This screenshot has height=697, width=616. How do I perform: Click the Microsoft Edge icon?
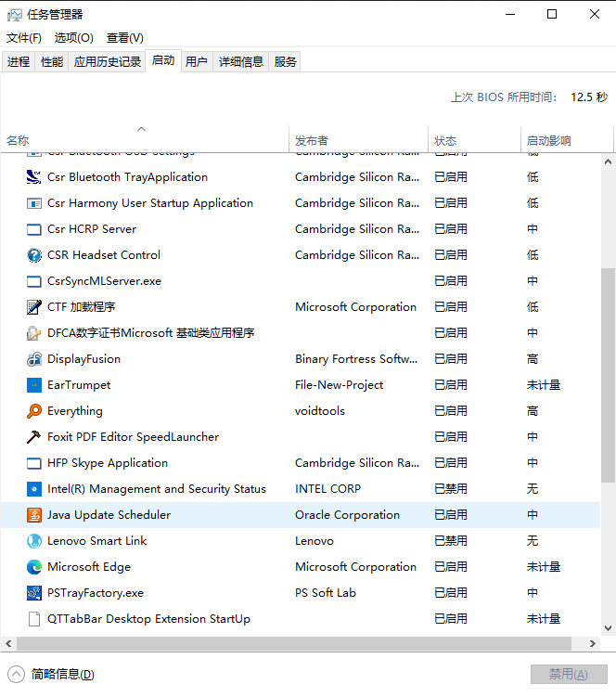point(33,567)
